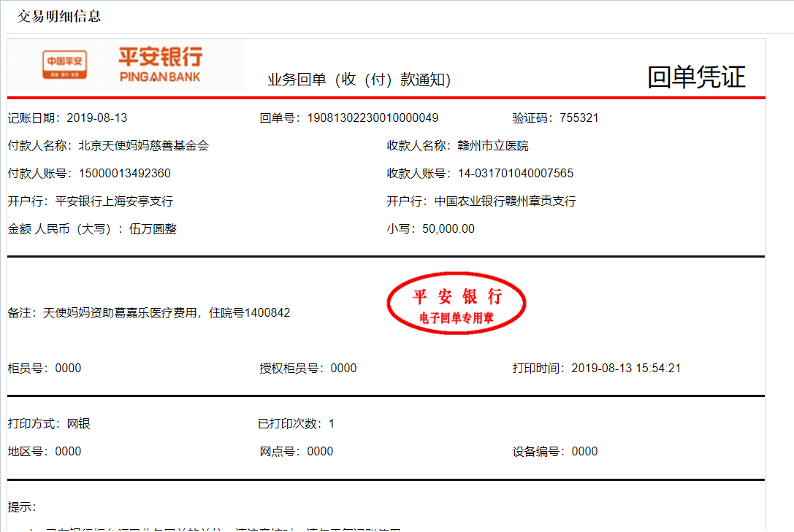Click amount in words 伍万圆整
The image size is (794, 532).
tap(153, 229)
